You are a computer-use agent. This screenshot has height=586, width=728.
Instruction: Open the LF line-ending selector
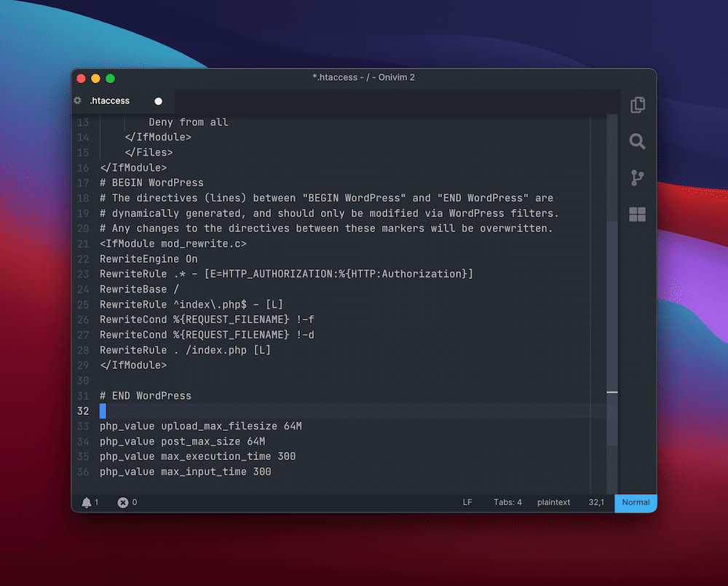tap(467, 502)
